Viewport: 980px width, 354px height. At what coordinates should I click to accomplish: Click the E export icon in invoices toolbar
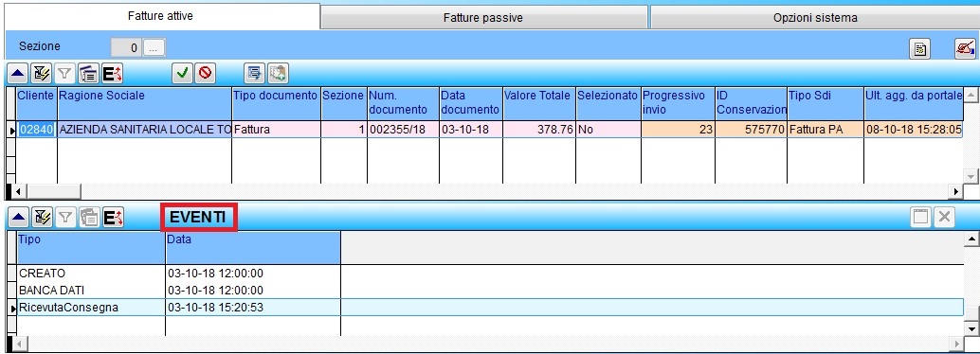pos(113,74)
